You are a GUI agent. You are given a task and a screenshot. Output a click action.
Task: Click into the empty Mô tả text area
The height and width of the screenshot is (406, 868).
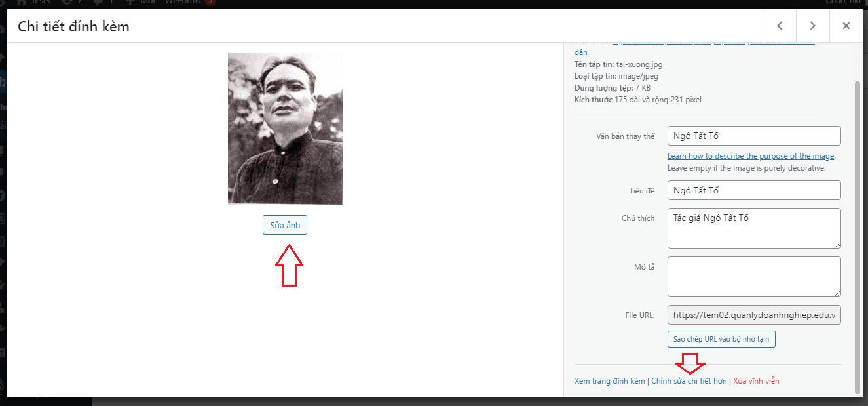click(x=754, y=276)
